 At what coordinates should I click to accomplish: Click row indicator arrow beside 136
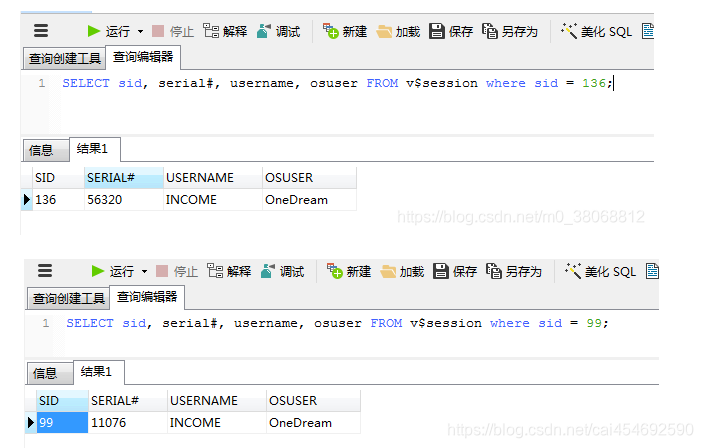27,200
